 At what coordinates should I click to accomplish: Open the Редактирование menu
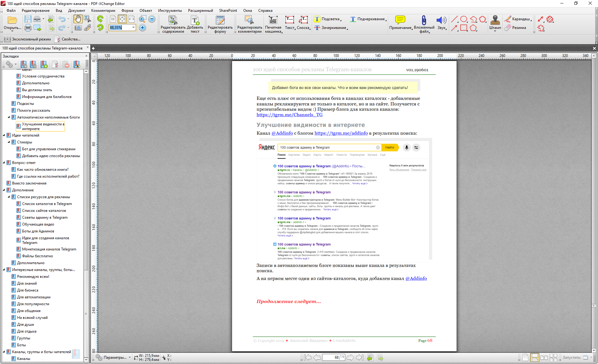[x=36, y=11]
